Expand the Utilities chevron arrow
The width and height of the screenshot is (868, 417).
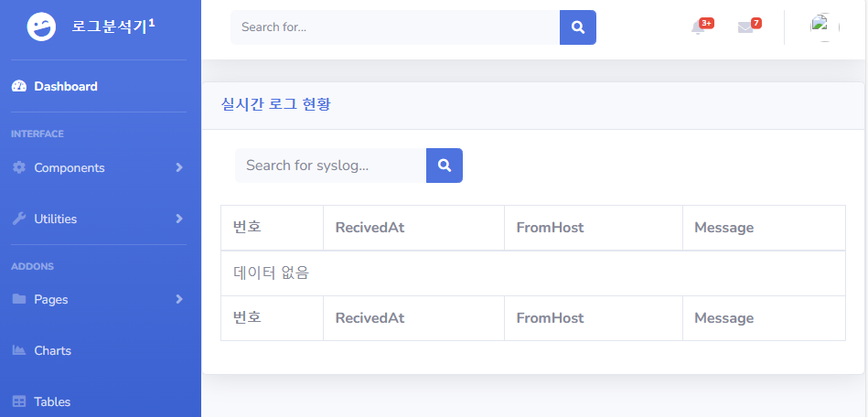178,219
